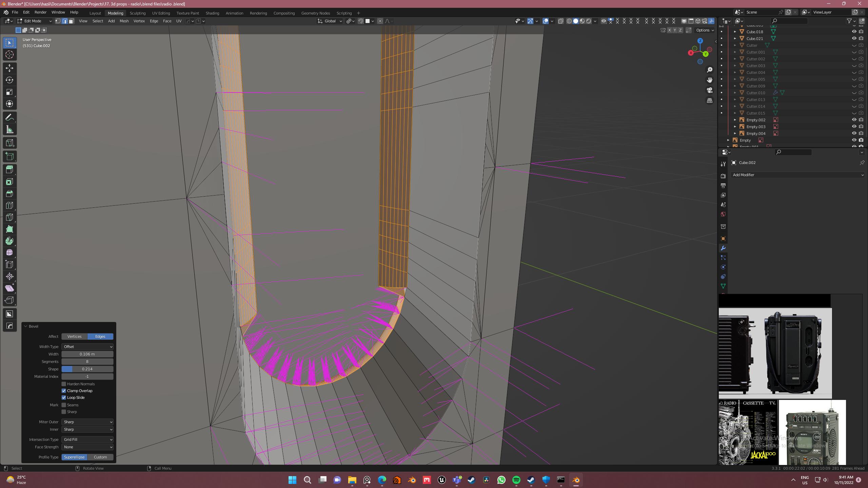The height and width of the screenshot is (488, 868).
Task: Select the Cursor tool in toolbar
Action: coord(9,55)
